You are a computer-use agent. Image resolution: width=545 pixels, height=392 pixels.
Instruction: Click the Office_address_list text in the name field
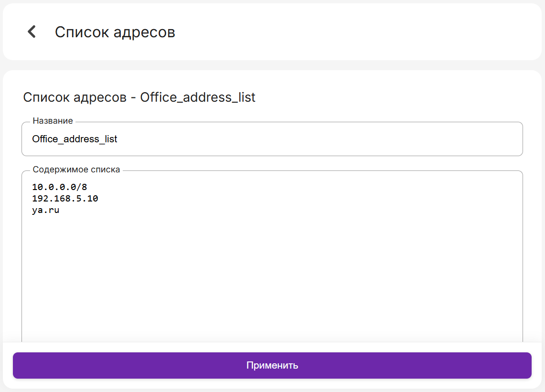coord(75,139)
